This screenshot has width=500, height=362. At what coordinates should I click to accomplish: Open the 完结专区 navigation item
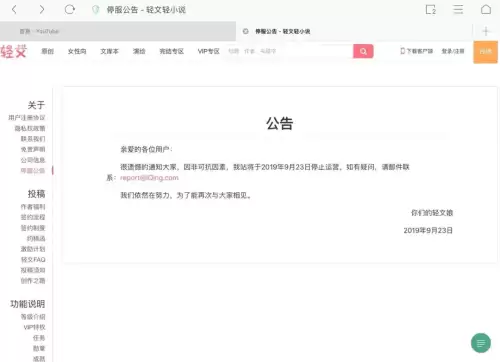pyautogui.click(x=172, y=51)
